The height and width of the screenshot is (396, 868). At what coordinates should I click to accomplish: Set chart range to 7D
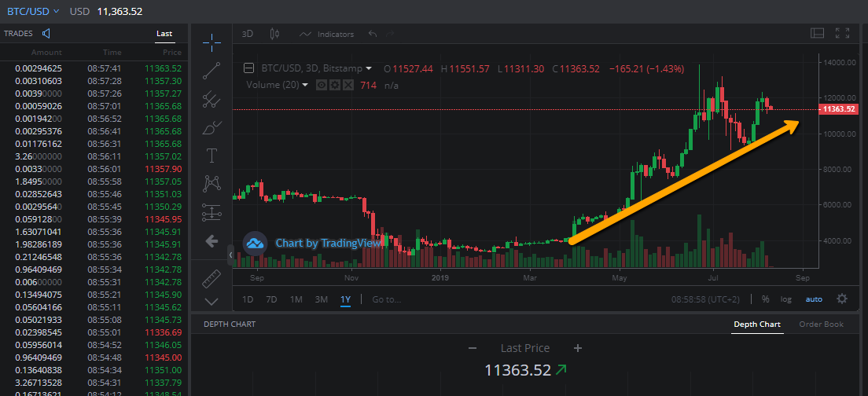pyautogui.click(x=271, y=299)
